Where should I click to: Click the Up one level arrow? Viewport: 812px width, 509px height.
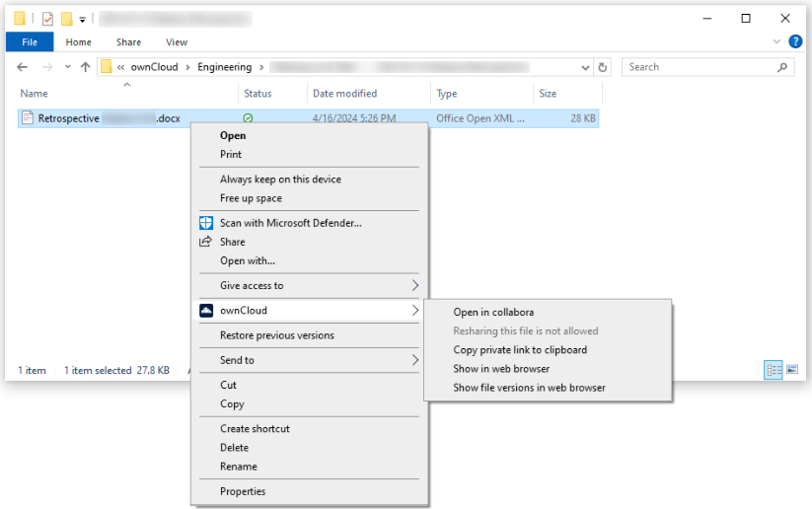coord(85,67)
